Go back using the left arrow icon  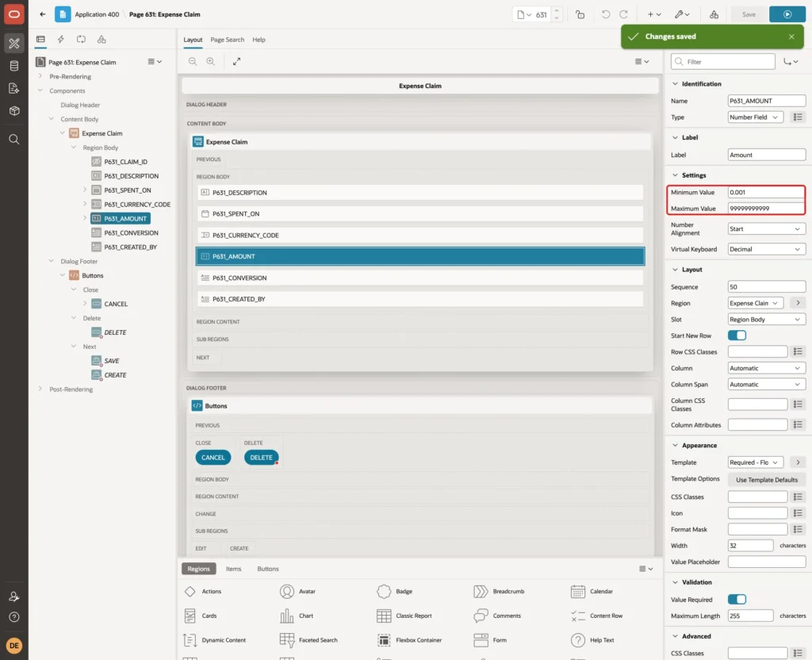click(43, 14)
